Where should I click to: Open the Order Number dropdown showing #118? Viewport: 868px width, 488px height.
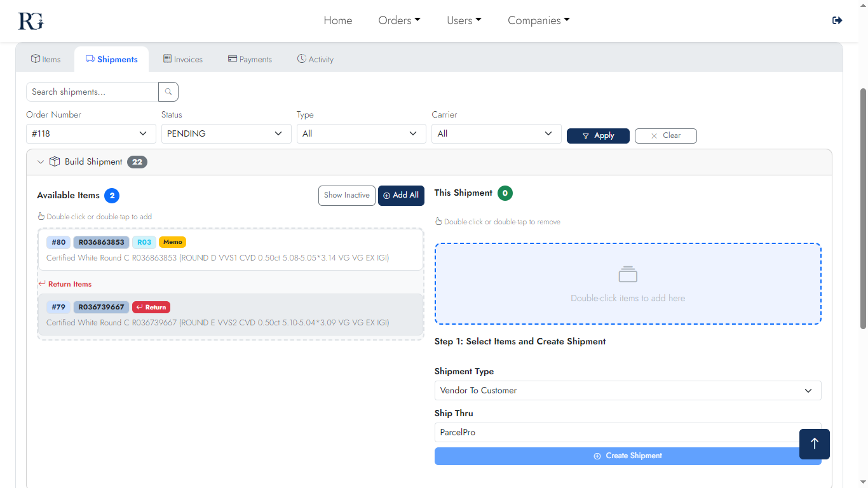[91, 133]
